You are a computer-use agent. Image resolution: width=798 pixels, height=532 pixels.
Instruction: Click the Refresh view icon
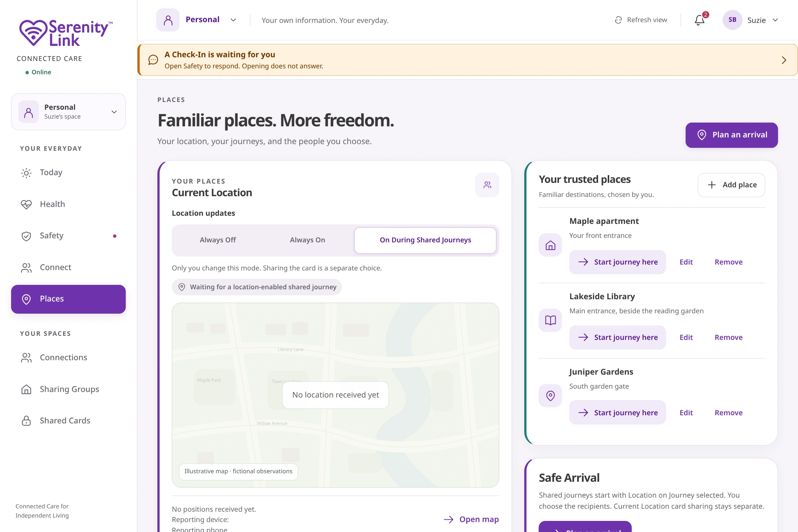618,20
